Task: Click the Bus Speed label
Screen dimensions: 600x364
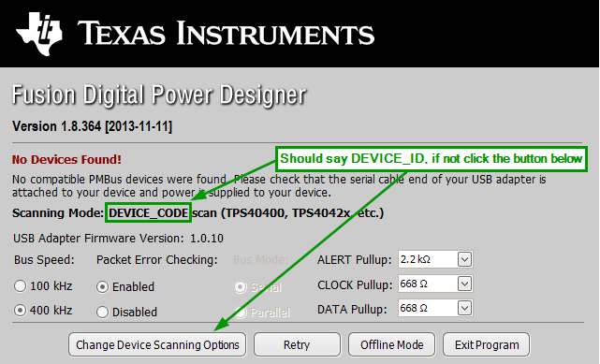Action: pyautogui.click(x=44, y=260)
